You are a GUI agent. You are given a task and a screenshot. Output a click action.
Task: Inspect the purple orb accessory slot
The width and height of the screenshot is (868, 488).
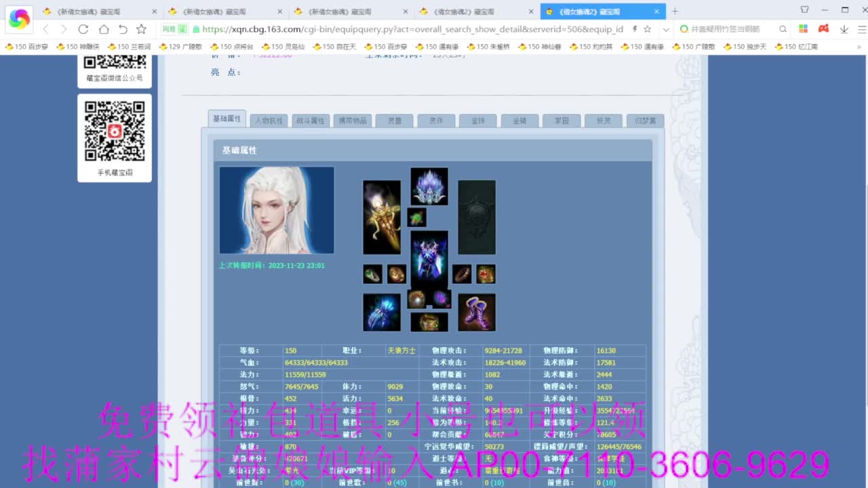tap(441, 299)
